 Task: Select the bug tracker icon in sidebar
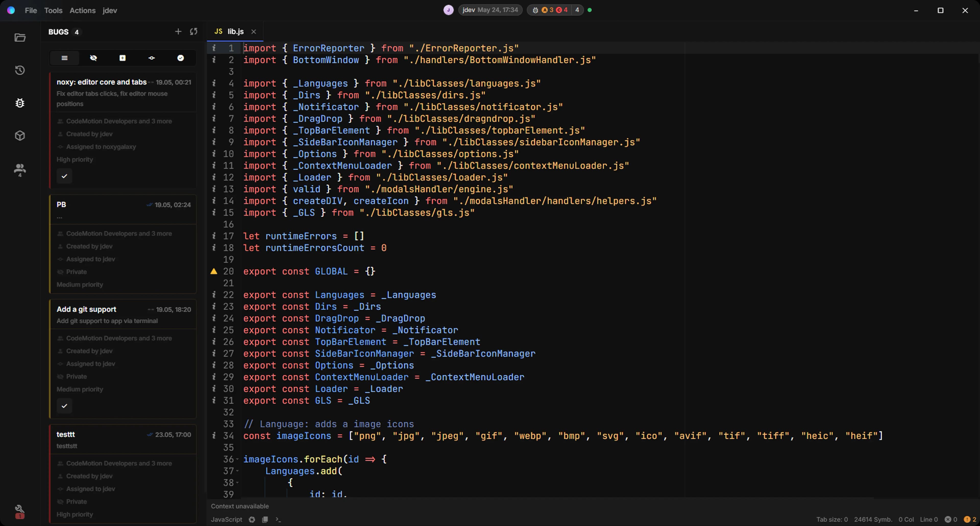(20, 103)
